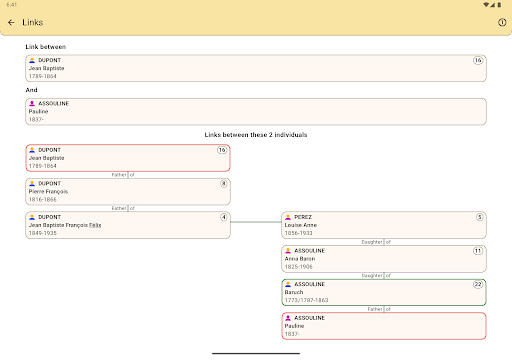Click the 'And' label
The height and width of the screenshot is (360, 512).
(31, 90)
